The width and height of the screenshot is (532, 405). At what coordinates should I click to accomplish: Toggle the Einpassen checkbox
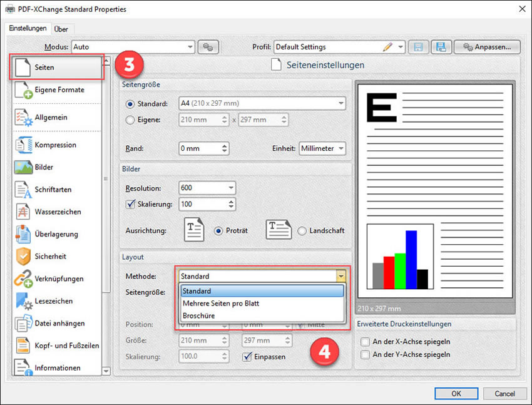[247, 357]
